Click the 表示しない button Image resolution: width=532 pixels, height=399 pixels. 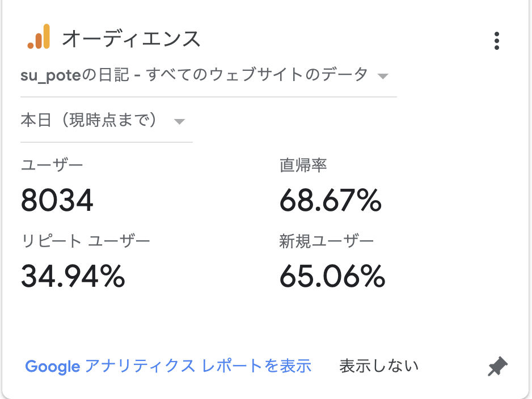click(379, 366)
